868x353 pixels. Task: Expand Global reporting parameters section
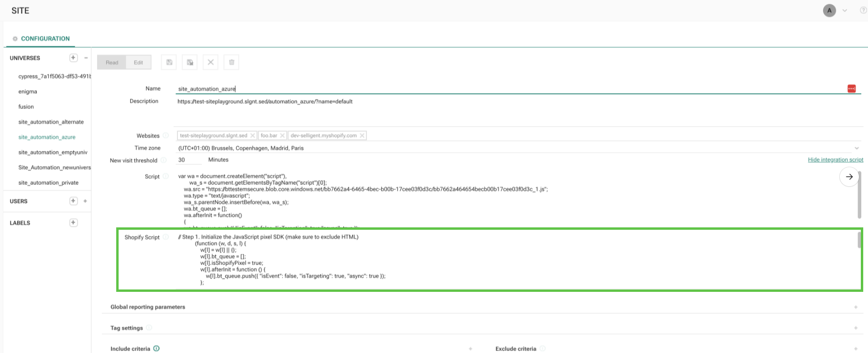tap(856, 307)
